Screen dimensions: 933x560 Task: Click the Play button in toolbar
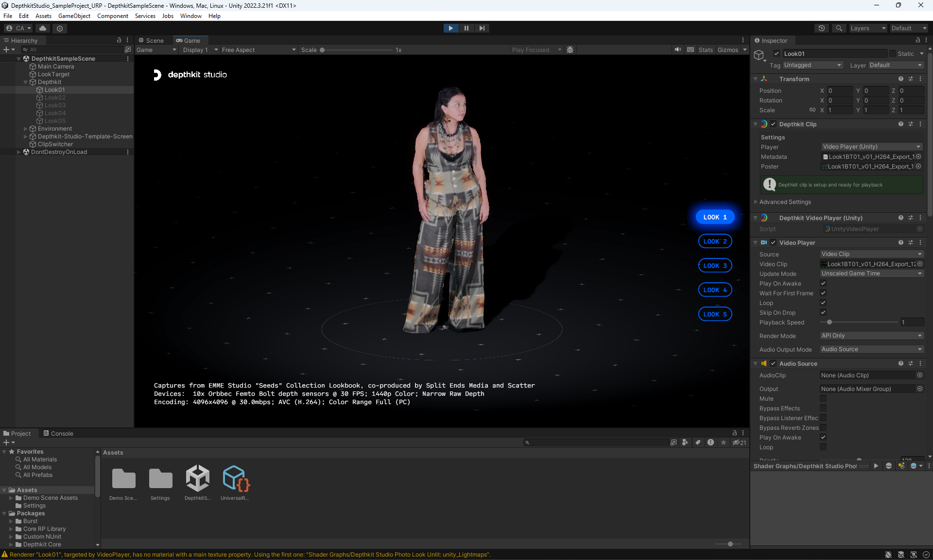click(450, 28)
